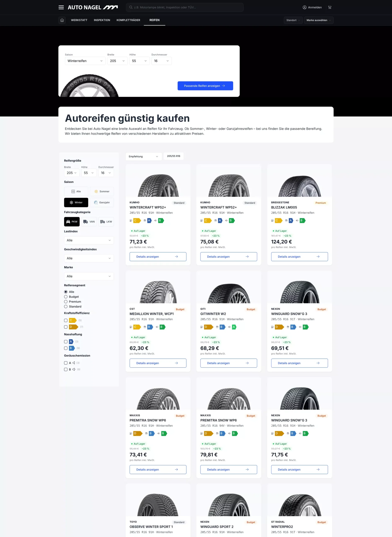Viewport: 392px width, 537px height.
Task: Choose LKW truck vehicle category
Action: (106, 222)
